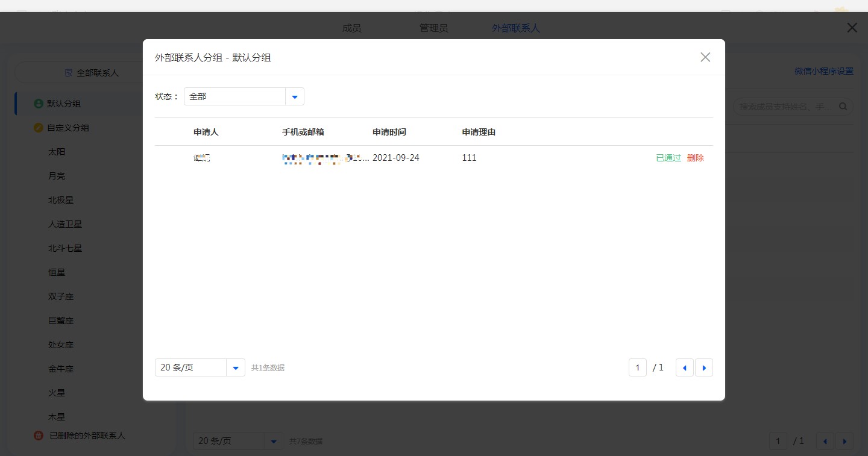This screenshot has height=456, width=868.
Task: Click the 已通过 status label
Action: pos(668,158)
